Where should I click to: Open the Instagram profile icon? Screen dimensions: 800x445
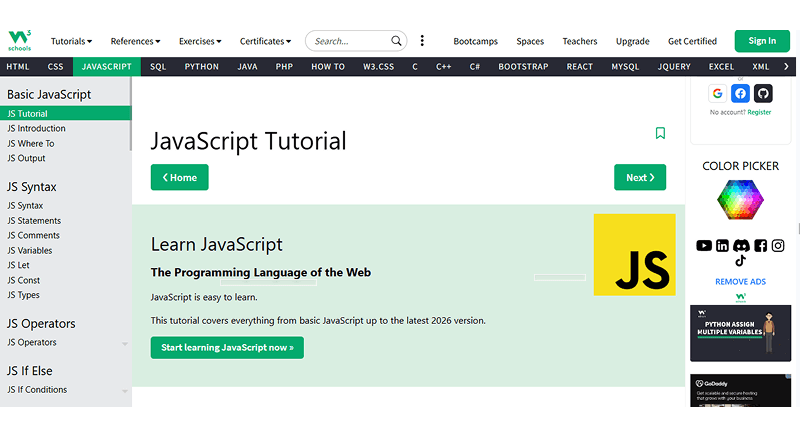coord(778,245)
